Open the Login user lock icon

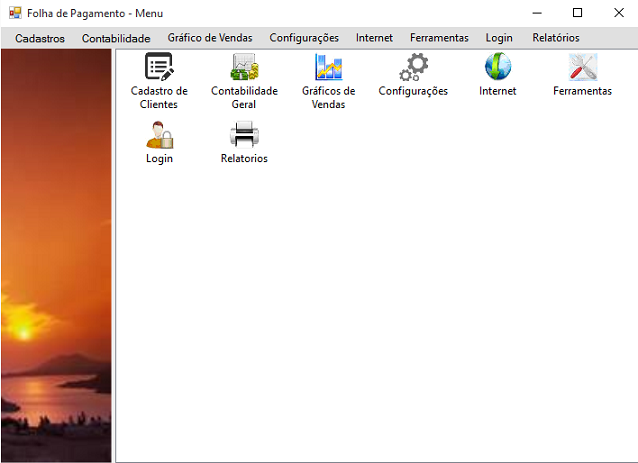click(x=160, y=135)
